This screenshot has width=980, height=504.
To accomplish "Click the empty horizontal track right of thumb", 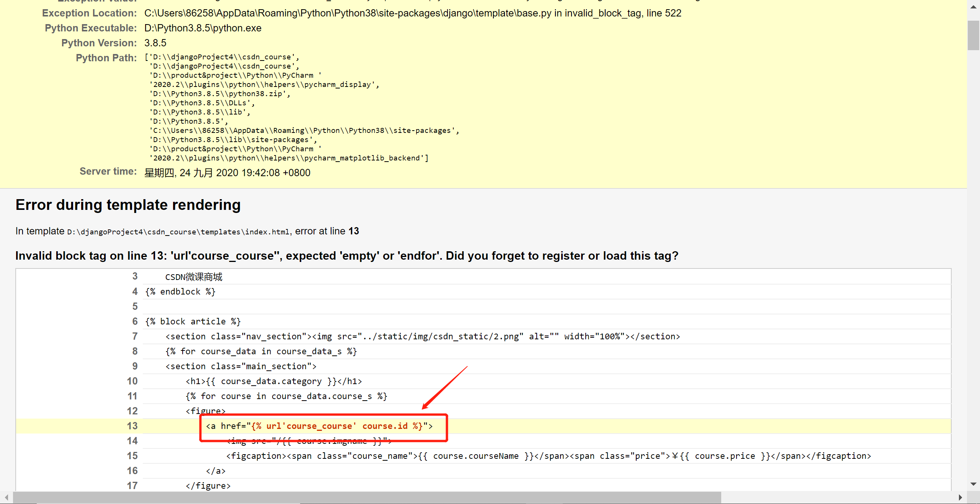I will tap(838, 497).
